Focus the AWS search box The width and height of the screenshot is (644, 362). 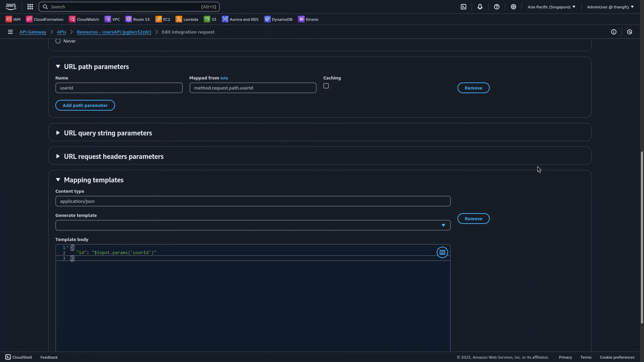click(x=129, y=7)
